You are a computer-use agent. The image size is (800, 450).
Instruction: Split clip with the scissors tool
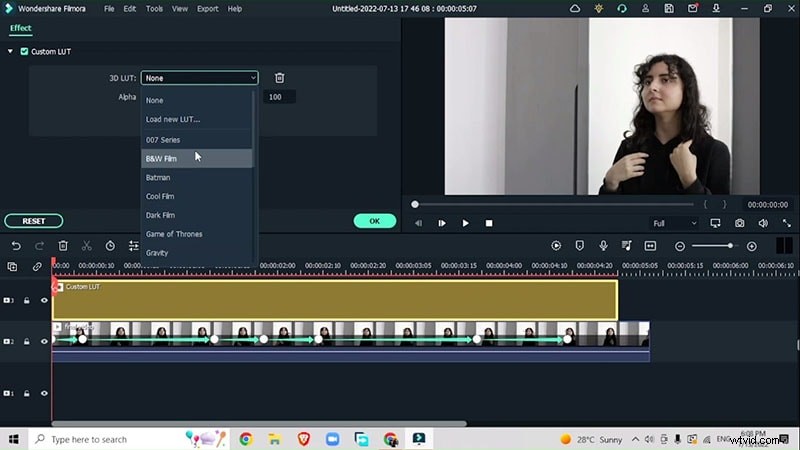click(87, 246)
